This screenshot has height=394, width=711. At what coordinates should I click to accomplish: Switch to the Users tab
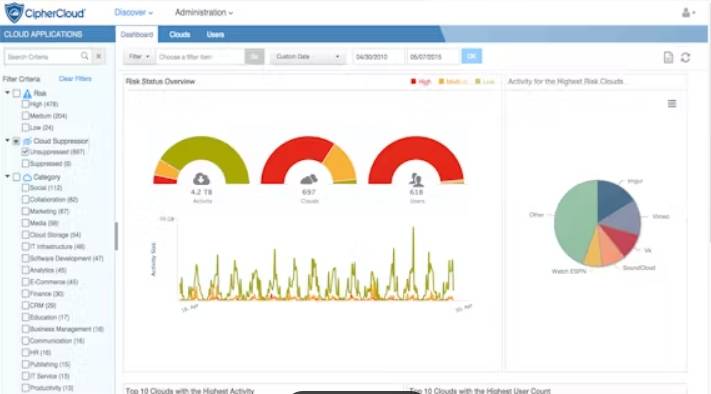[215, 34]
